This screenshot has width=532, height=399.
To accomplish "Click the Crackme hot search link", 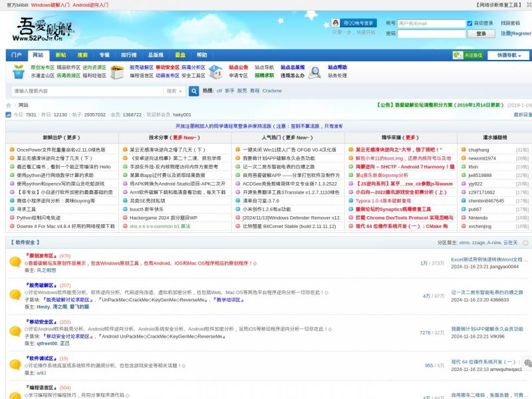I will [x=272, y=90].
